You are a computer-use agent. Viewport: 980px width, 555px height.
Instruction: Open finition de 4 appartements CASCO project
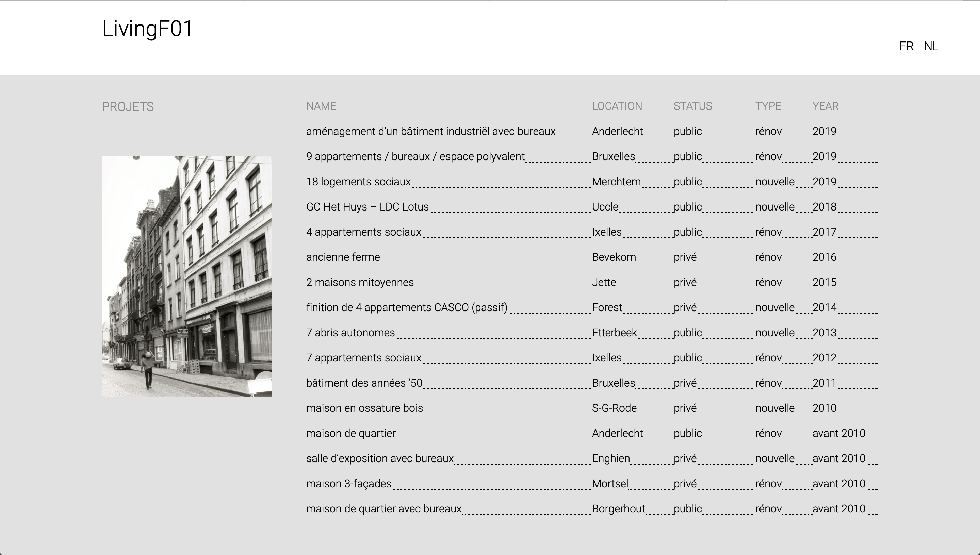pos(407,308)
